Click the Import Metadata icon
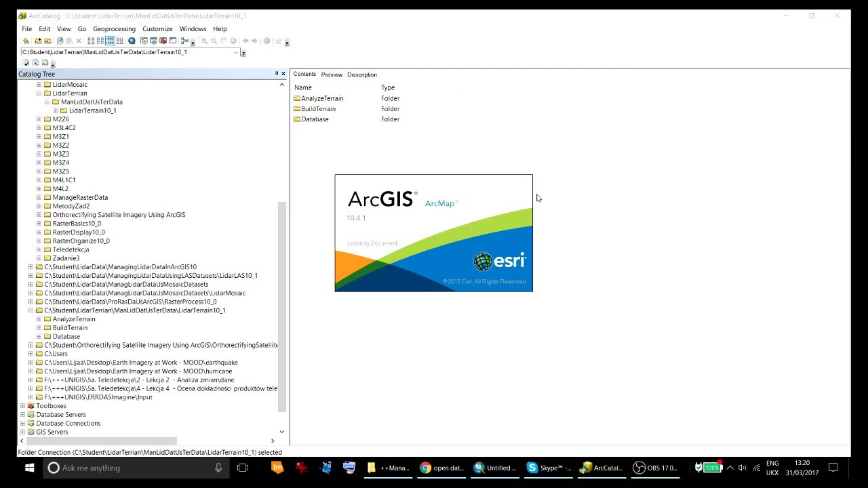The image size is (868, 488). pyautogui.click(x=45, y=63)
